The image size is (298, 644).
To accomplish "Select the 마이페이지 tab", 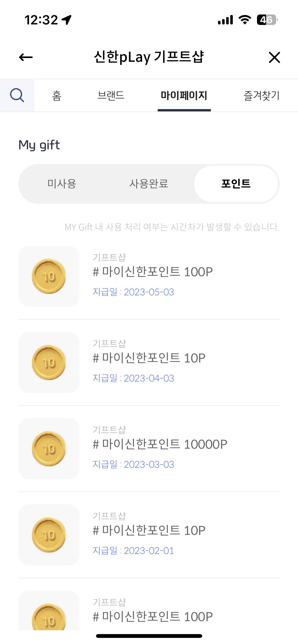I will [x=184, y=96].
